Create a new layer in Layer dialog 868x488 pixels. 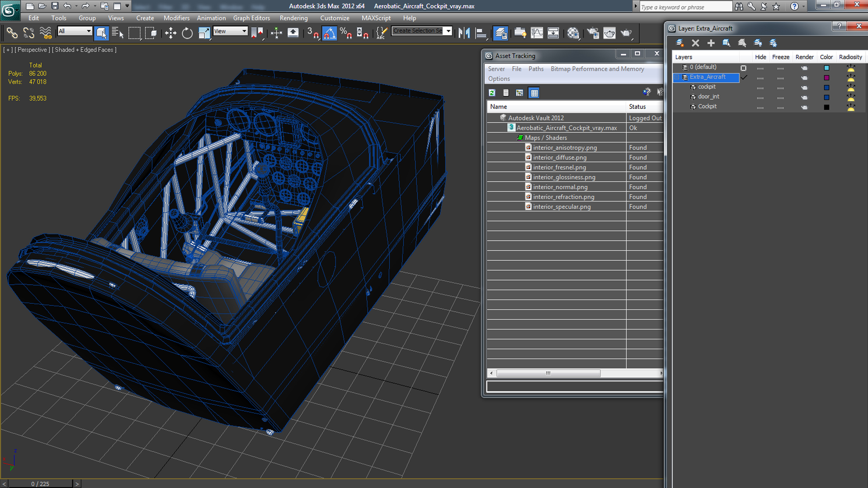(679, 43)
